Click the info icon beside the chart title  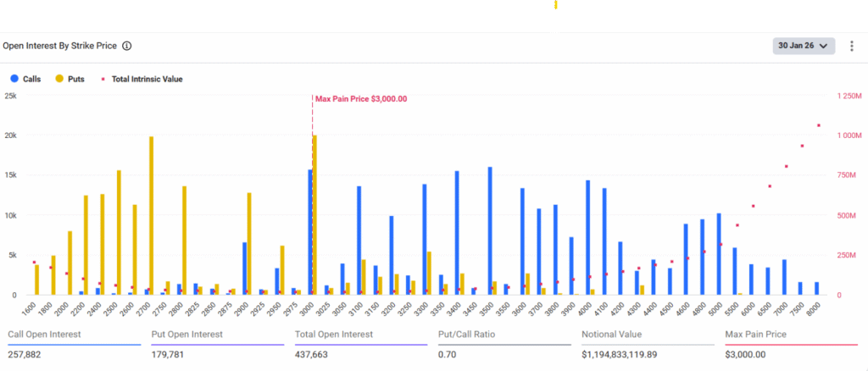pos(127,46)
